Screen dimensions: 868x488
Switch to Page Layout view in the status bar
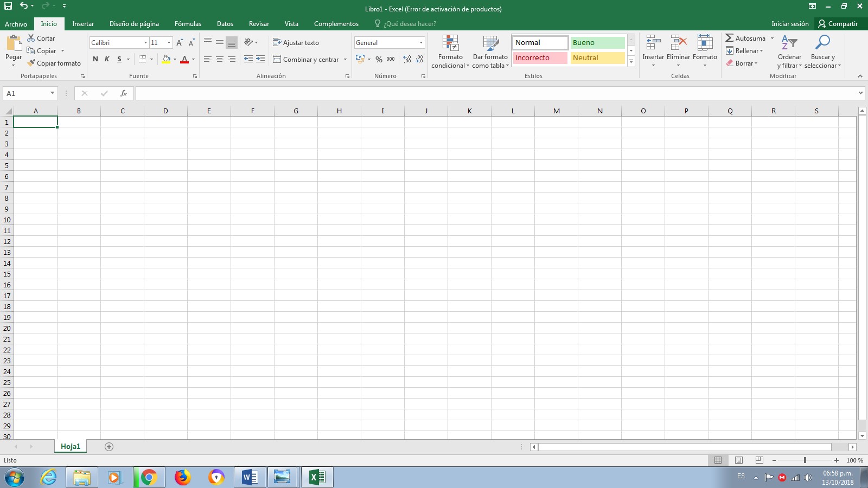tap(739, 460)
